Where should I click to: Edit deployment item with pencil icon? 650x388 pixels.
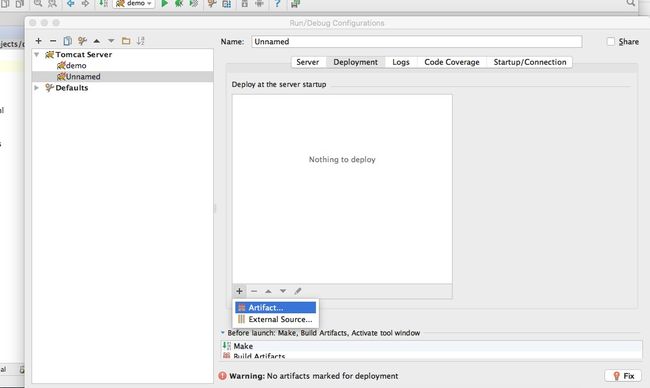click(x=298, y=291)
